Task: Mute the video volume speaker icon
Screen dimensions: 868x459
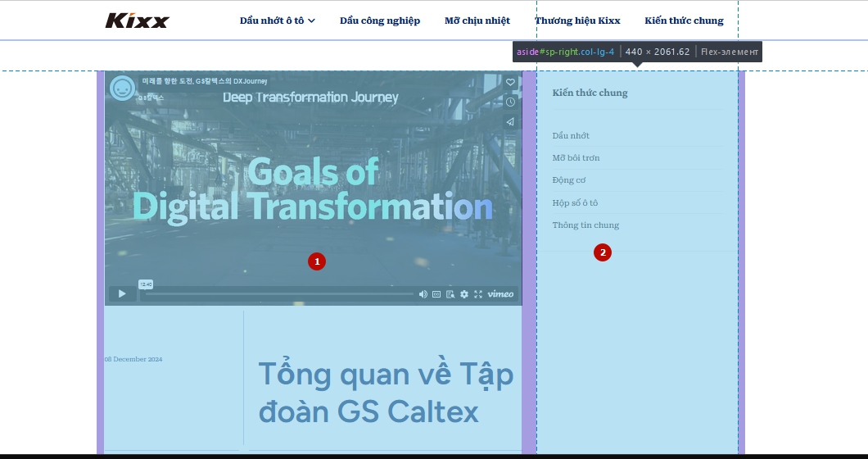Action: (x=423, y=294)
